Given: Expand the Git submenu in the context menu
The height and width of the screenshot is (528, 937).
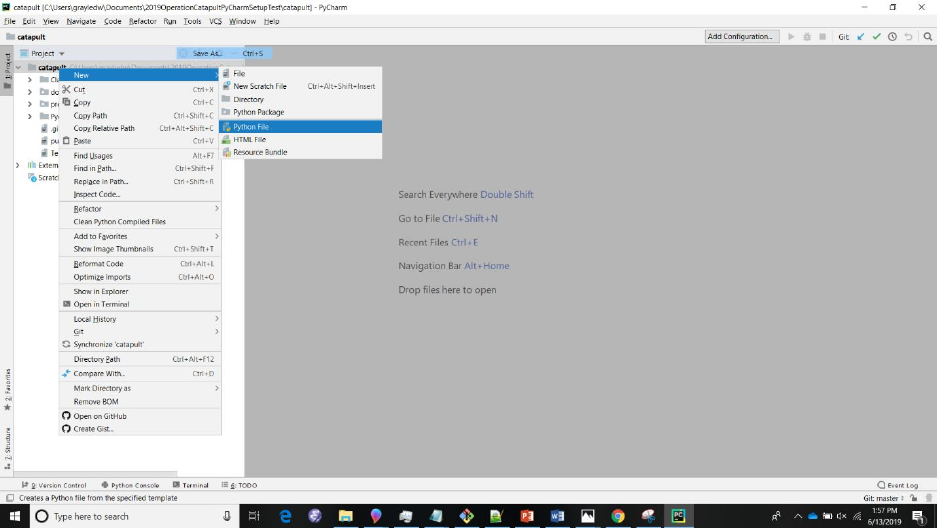Looking at the screenshot, I should tap(140, 331).
